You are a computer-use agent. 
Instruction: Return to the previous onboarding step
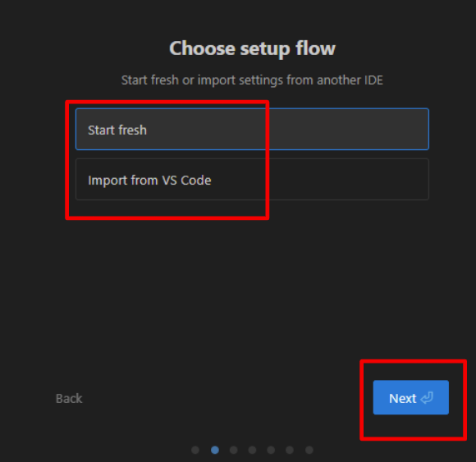tap(69, 398)
